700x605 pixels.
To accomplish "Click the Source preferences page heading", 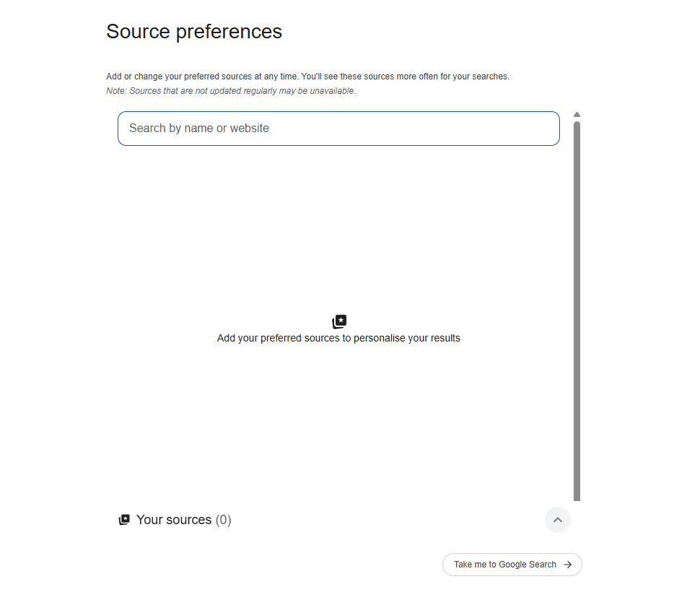I will click(x=194, y=32).
